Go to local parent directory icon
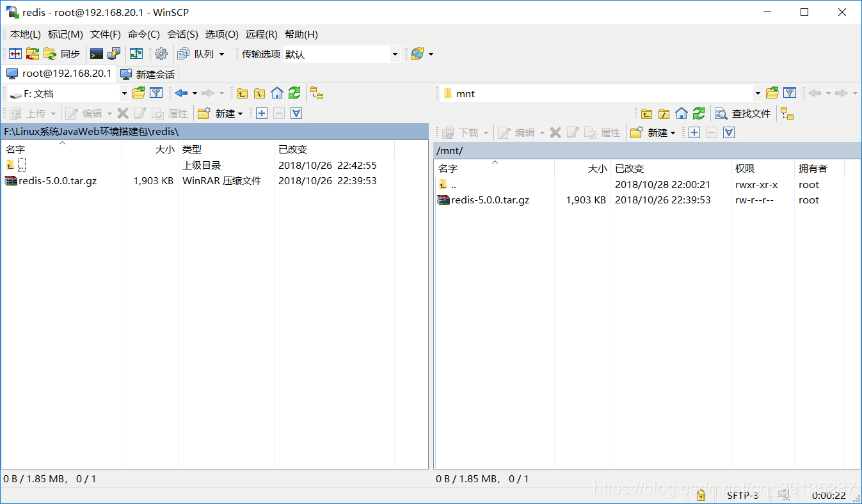Image resolution: width=862 pixels, height=504 pixels. [x=242, y=93]
